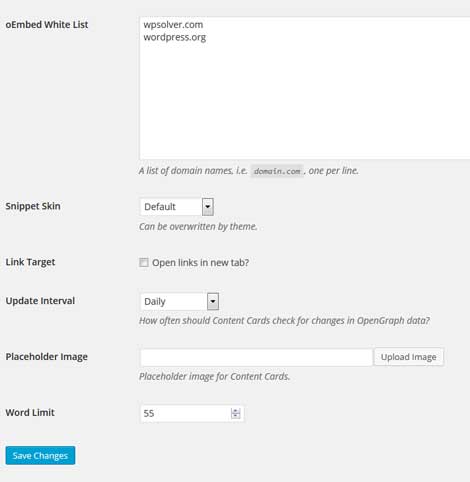
Task: Save settings with the Save Changes button
Action: 40,455
